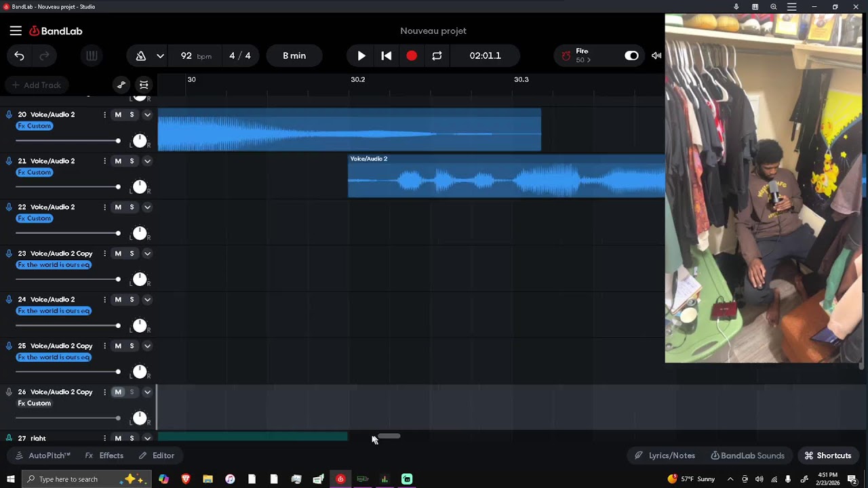Image resolution: width=868 pixels, height=488 pixels.
Task: Expand track 23 with its chevron
Action: coord(147,253)
